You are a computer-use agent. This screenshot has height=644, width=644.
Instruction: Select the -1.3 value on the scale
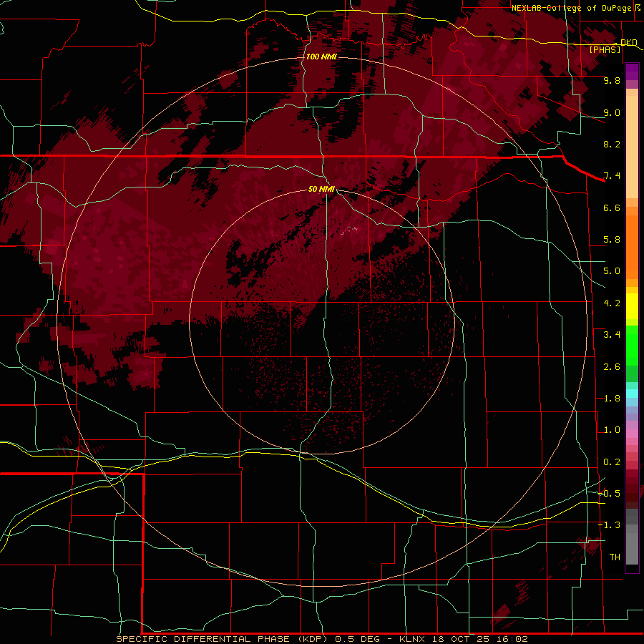pyautogui.click(x=610, y=525)
